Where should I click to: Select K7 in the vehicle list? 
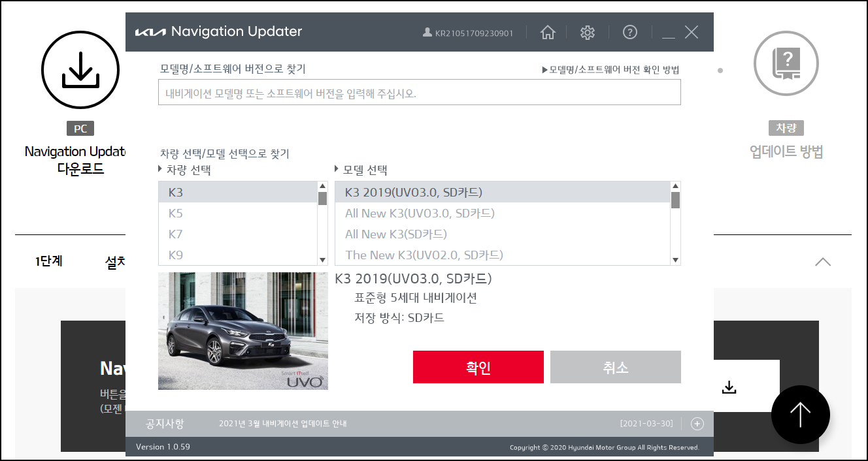[x=238, y=234]
